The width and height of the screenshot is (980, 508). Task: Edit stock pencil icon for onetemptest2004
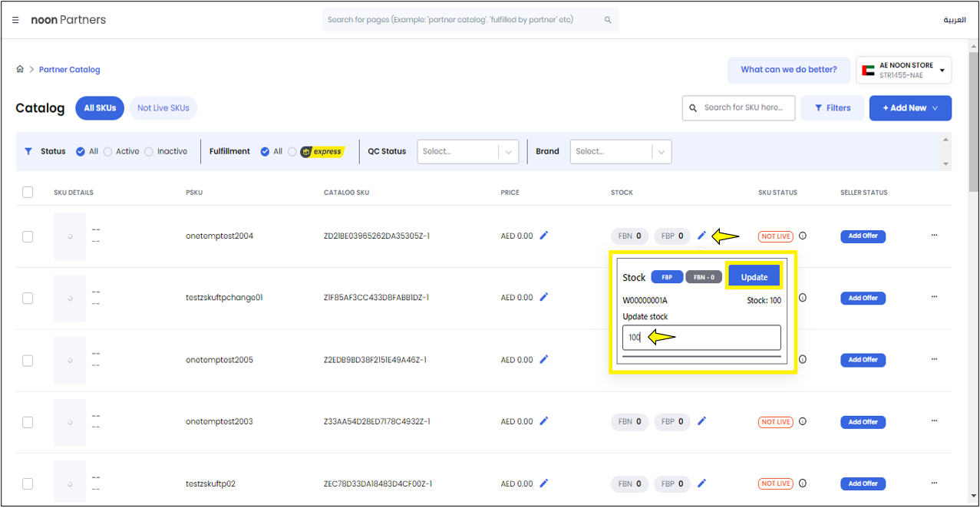point(701,236)
